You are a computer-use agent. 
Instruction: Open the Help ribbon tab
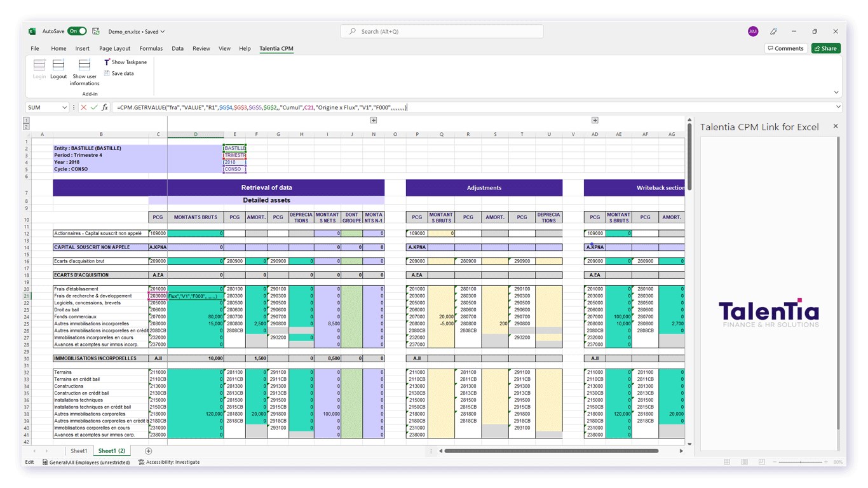[x=245, y=48]
